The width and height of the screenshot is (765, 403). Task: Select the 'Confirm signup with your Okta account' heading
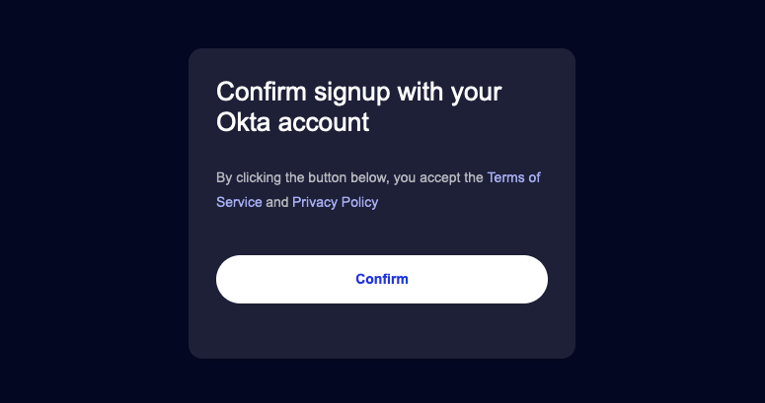pos(359,106)
